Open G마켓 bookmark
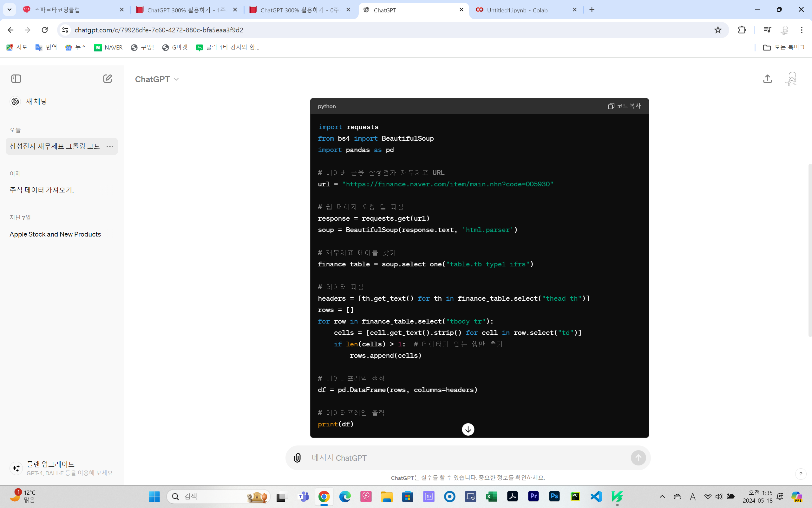 175,47
